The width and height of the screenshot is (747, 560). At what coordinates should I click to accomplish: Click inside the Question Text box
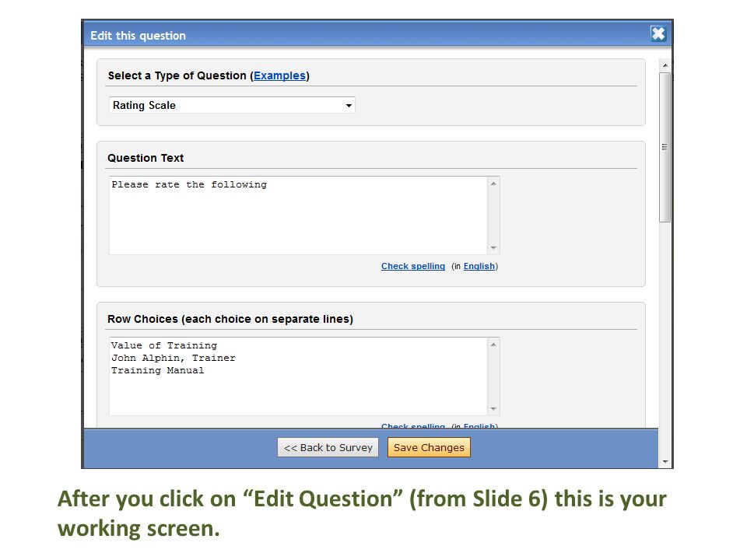point(298,215)
